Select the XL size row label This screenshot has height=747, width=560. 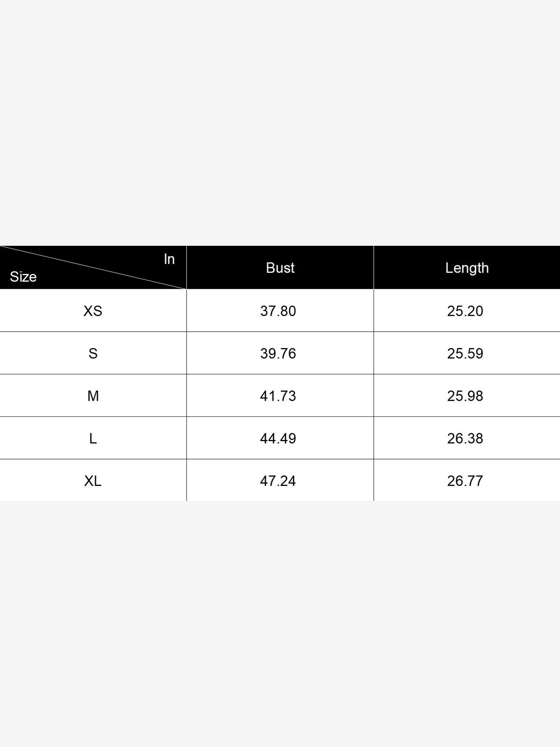[x=93, y=481]
